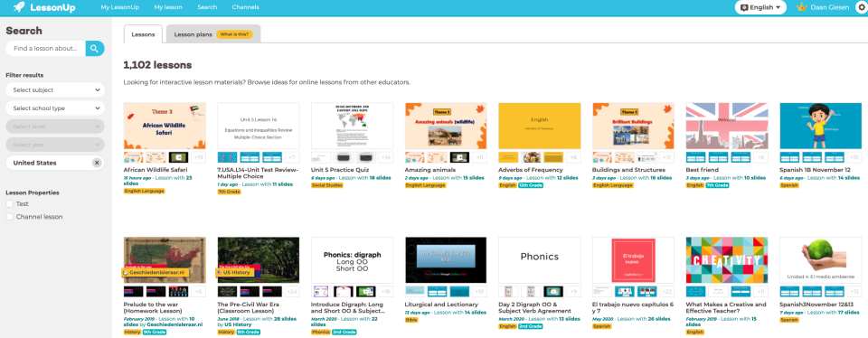Click 'What Makes a Creative and Effective Teacher?' title
The image size is (868, 338).
[x=726, y=307]
